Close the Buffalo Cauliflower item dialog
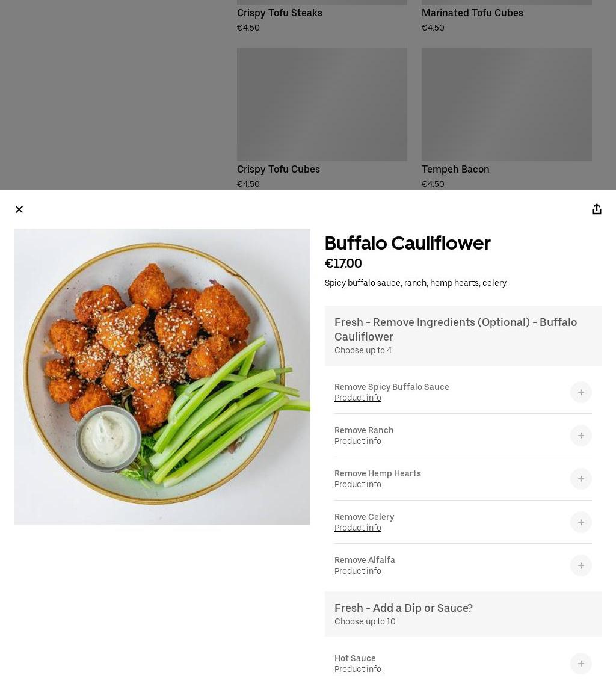Viewport: 616px width, 681px height. 19,209
